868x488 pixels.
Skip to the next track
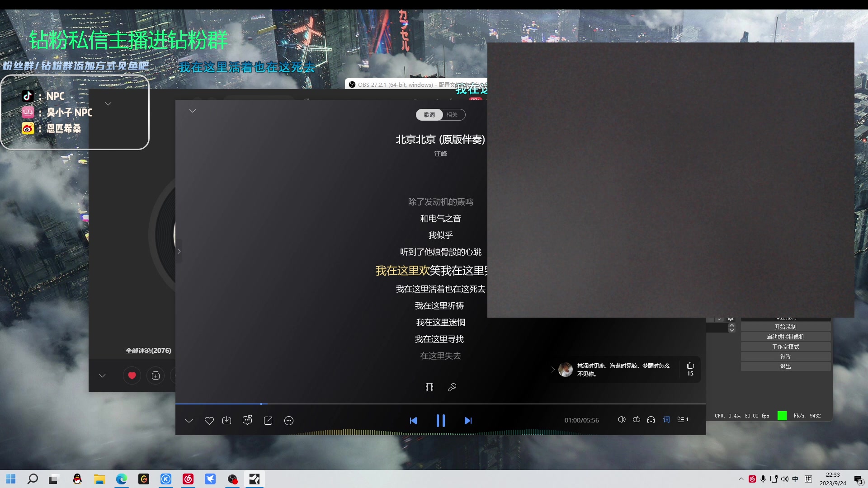(x=468, y=421)
